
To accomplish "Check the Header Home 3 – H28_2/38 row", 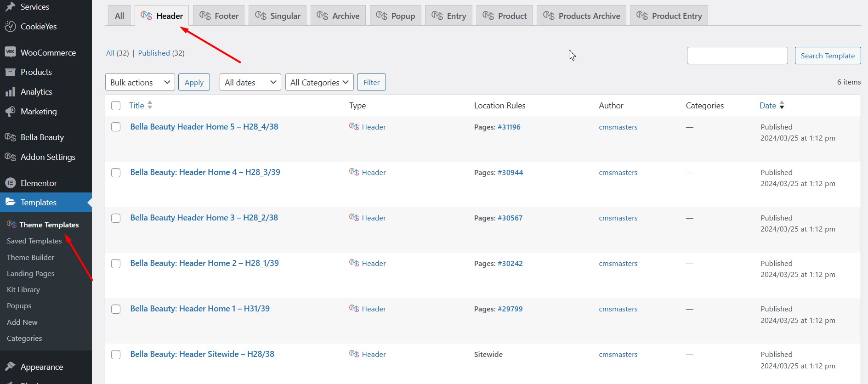I will [x=116, y=218].
